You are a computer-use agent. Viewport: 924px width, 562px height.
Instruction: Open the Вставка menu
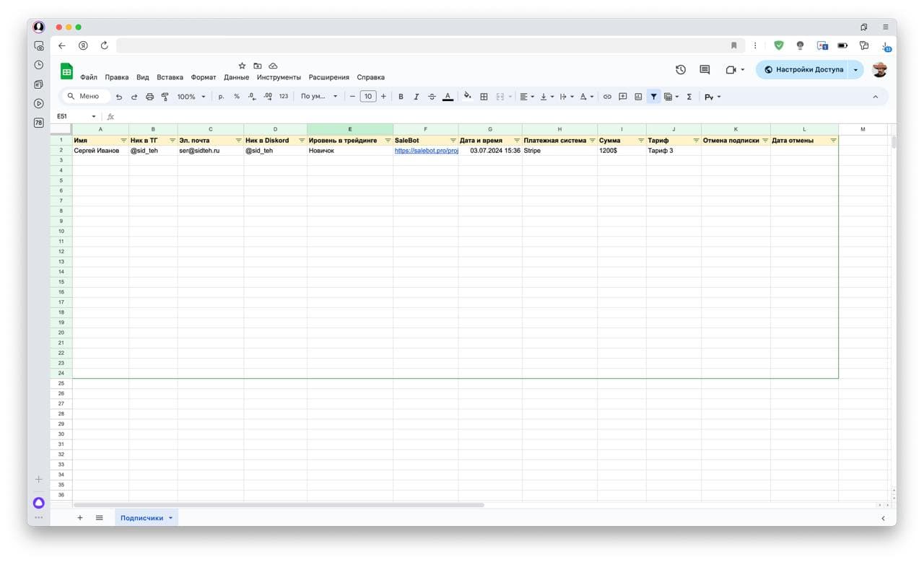click(170, 77)
